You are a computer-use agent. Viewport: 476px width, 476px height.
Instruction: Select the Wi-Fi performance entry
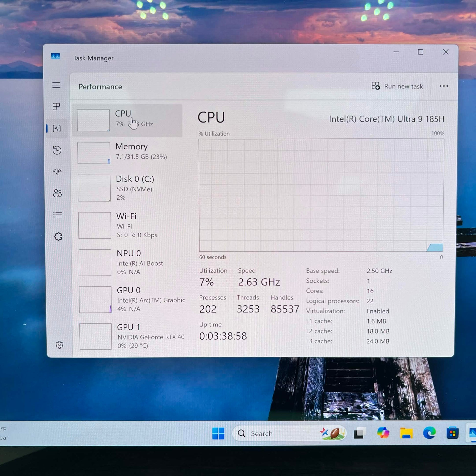point(128,225)
